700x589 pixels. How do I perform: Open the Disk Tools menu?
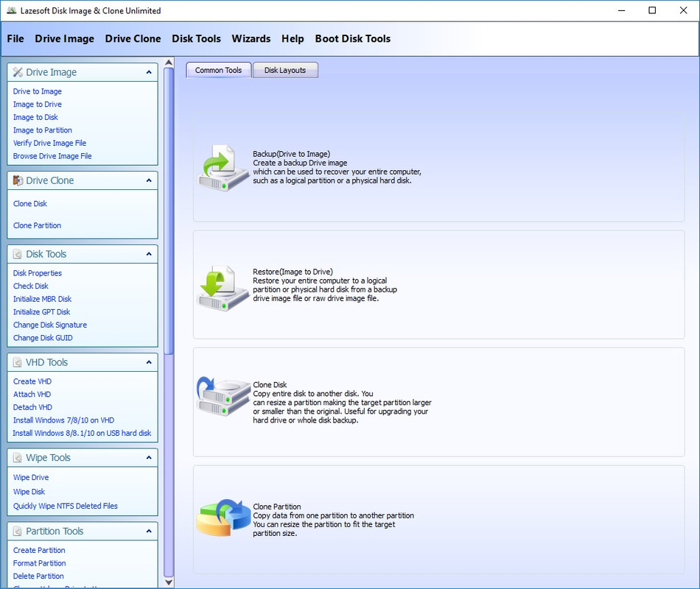(x=196, y=39)
